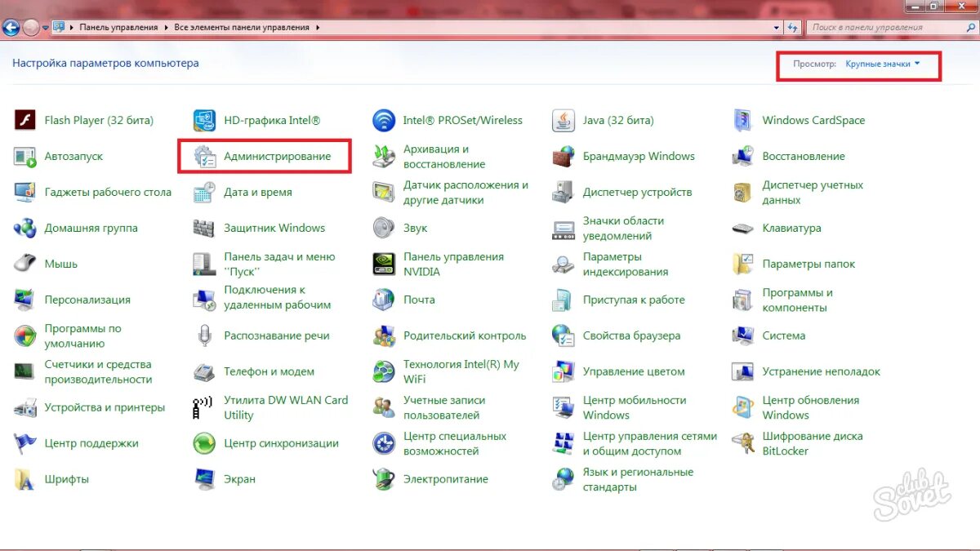Viewport: 980px width, 551px height.
Task: Open Программы по умолчанию icon
Action: click(25, 335)
